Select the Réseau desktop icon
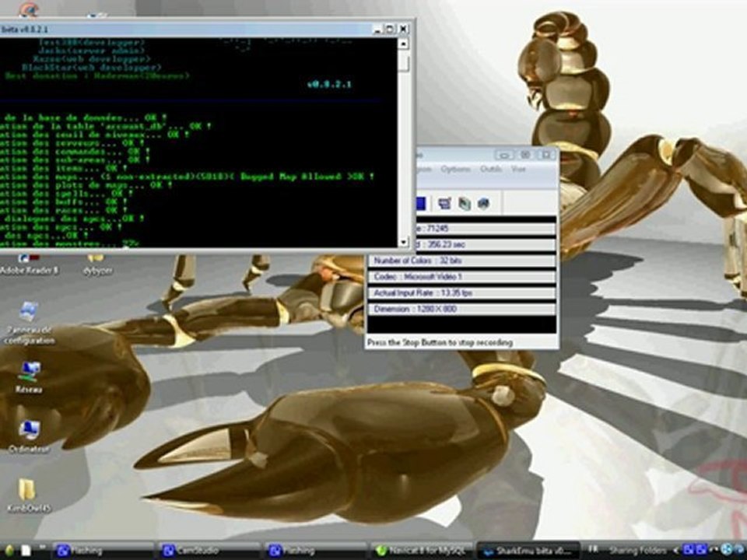Image resolution: width=747 pixels, height=560 pixels. click(29, 377)
